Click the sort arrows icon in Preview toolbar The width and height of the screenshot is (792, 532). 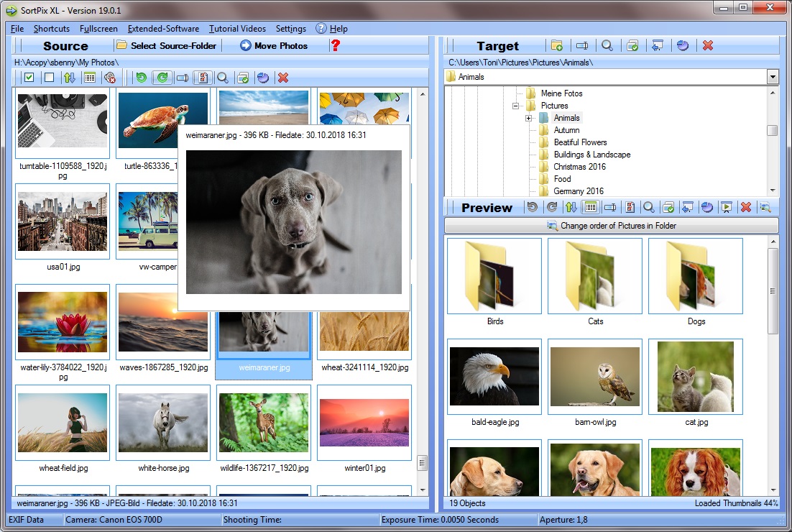[x=571, y=207]
